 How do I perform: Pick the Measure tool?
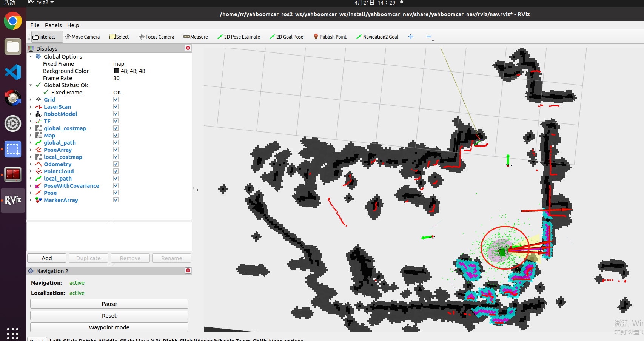click(196, 37)
